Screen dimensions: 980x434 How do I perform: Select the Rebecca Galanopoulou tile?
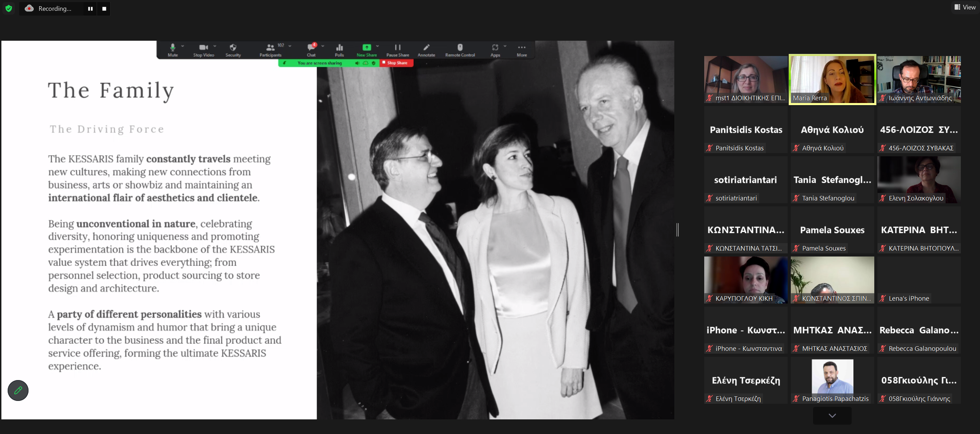(919, 330)
